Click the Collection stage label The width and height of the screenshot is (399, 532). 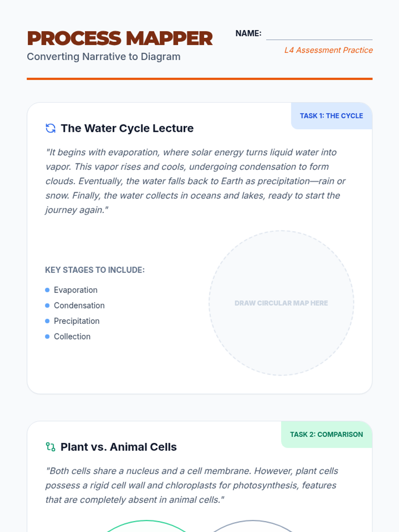pos(72,336)
